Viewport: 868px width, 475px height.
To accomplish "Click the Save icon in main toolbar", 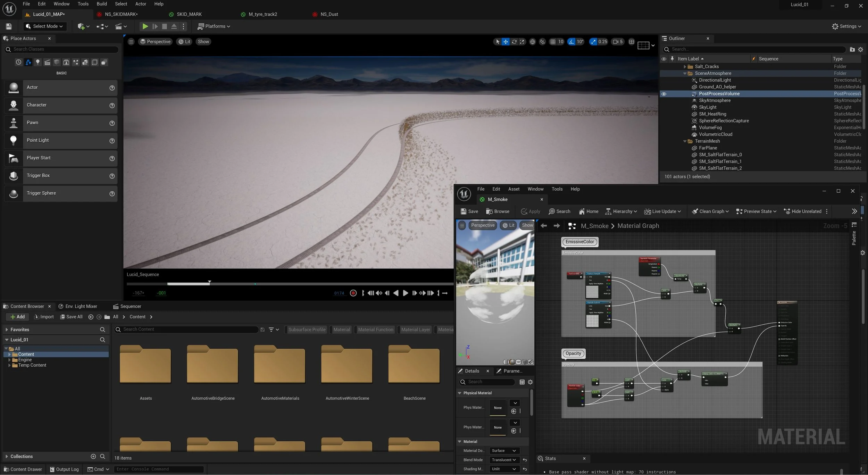I will click(x=9, y=26).
